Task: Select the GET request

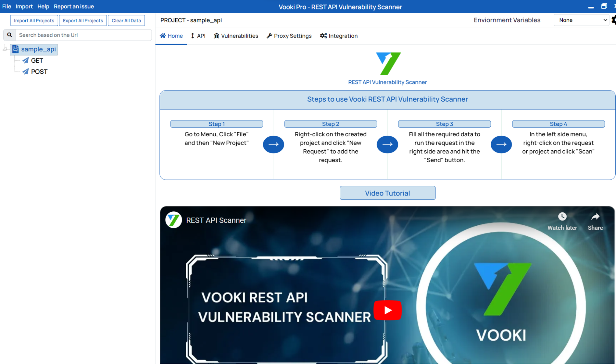Action: pos(37,60)
